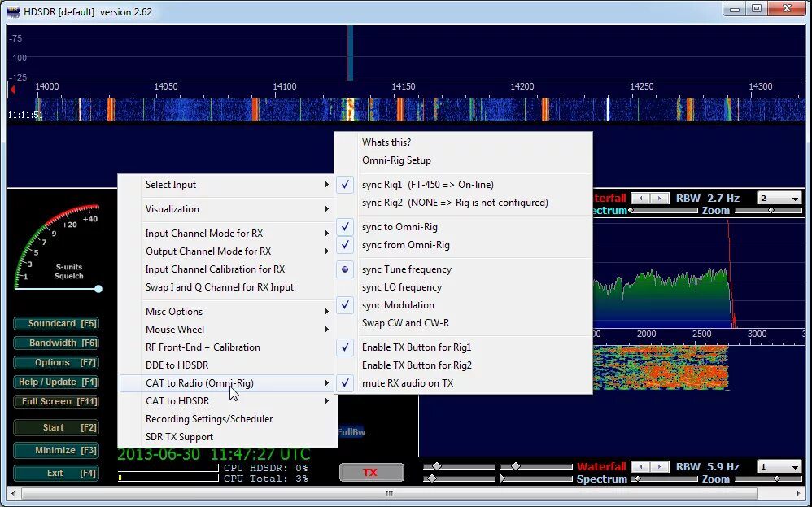Screen dimensions: 812x507
Task: Click upper Waterfall RBW right arrow
Action: pyautogui.click(x=659, y=199)
